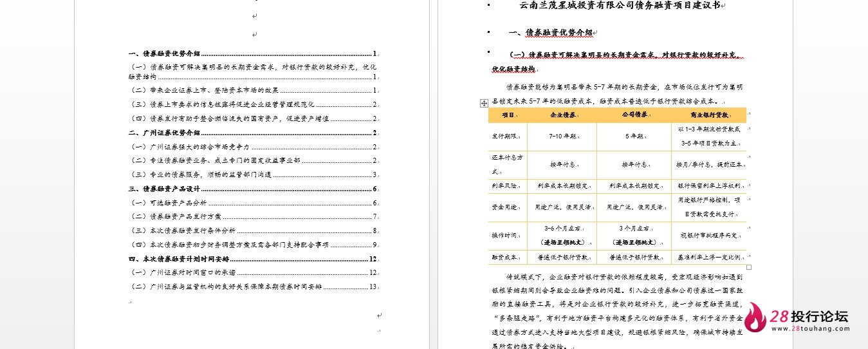This screenshot has height=349, width=868.
Task: Click the cell 银行保留利率上浮权利
Action: click(x=709, y=186)
